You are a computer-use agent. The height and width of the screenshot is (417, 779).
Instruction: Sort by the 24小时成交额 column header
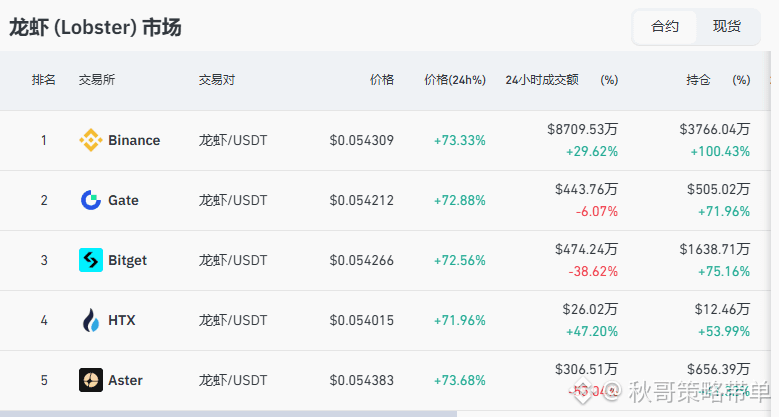(542, 80)
